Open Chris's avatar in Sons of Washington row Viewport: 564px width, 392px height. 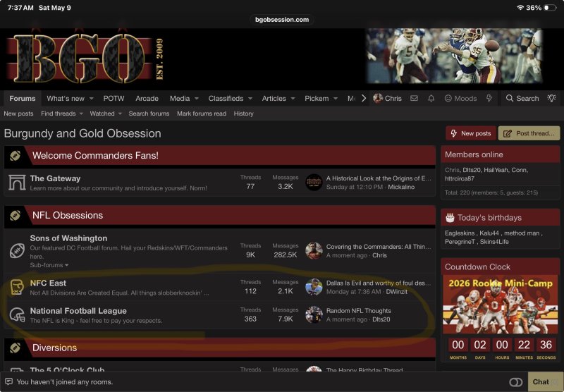(314, 251)
